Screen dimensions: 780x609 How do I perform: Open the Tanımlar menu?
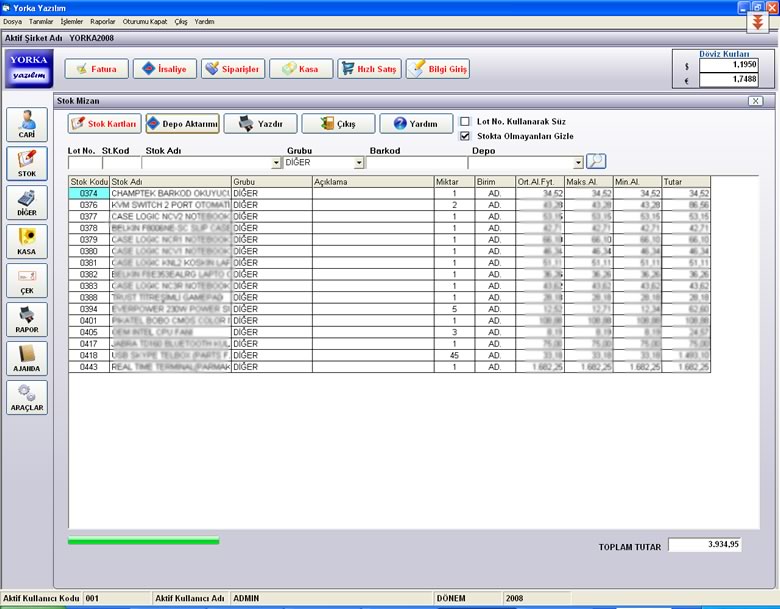pos(41,21)
